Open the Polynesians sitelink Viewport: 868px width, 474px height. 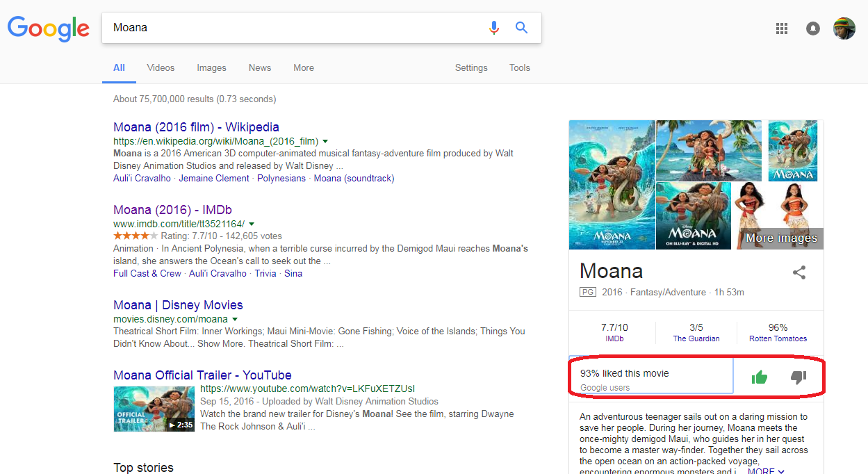[x=281, y=178]
